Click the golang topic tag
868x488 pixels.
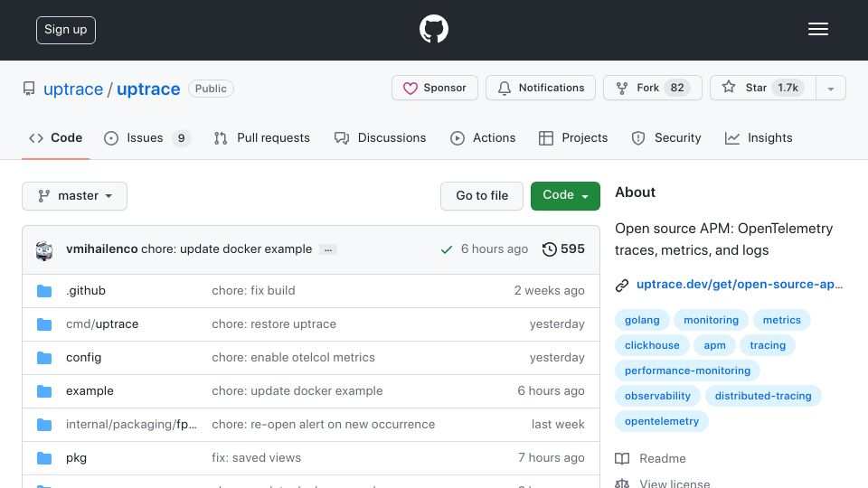[x=642, y=320]
